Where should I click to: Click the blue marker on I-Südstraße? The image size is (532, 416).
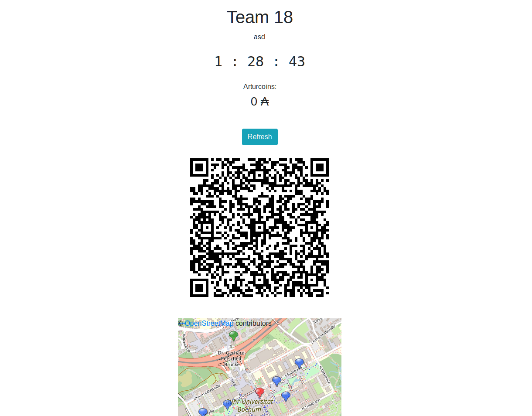pyautogui.click(x=299, y=363)
